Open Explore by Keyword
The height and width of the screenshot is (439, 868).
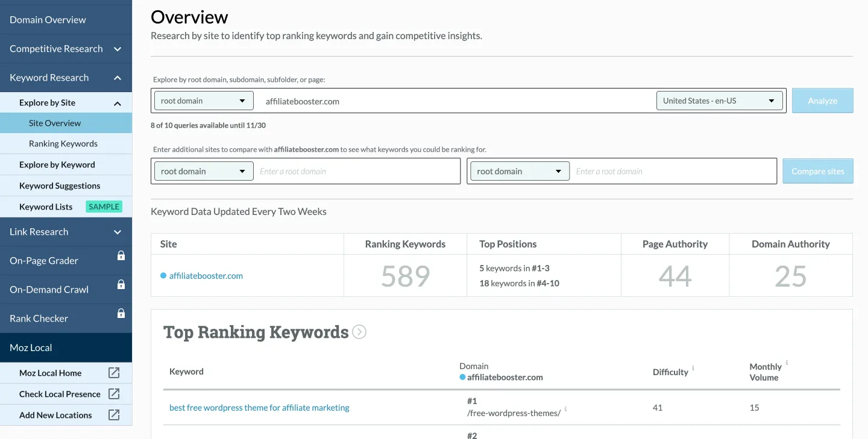pos(66,164)
